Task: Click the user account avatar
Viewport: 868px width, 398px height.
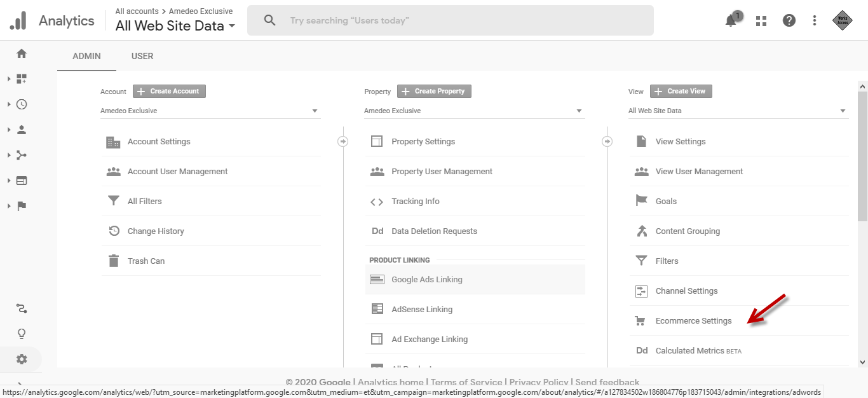Action: [842, 20]
